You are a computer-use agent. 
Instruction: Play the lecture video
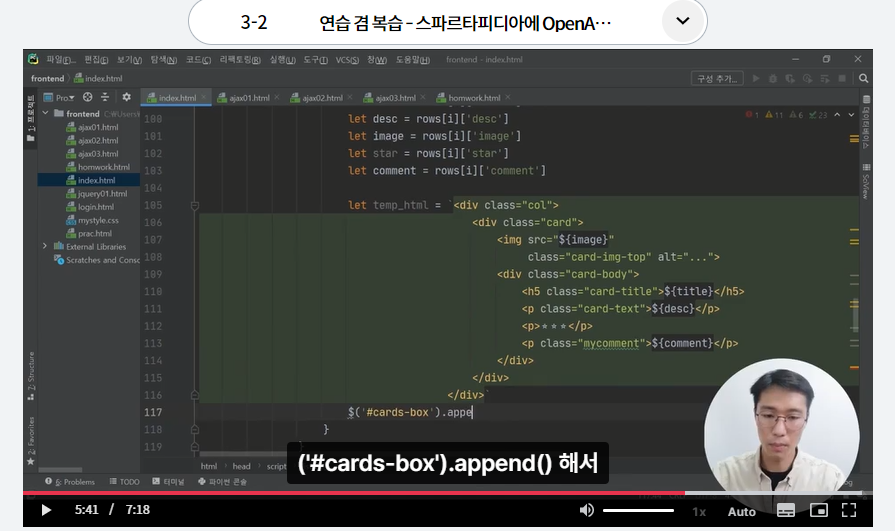46,510
